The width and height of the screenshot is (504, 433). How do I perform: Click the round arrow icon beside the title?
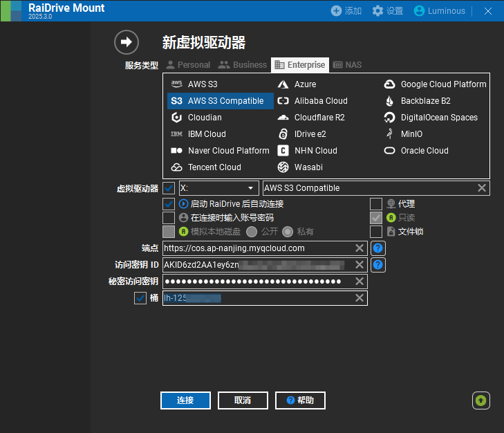tap(127, 42)
